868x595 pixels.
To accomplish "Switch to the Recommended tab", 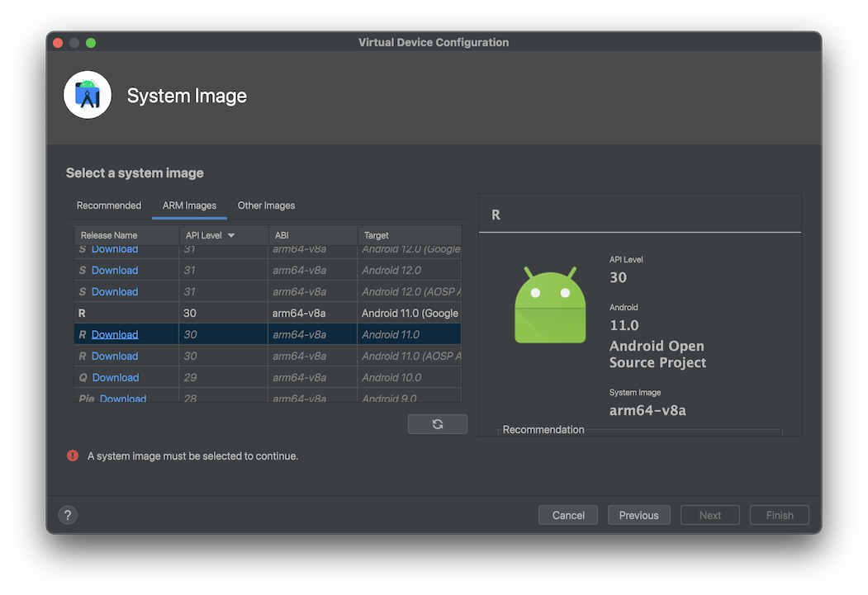I will pyautogui.click(x=108, y=205).
